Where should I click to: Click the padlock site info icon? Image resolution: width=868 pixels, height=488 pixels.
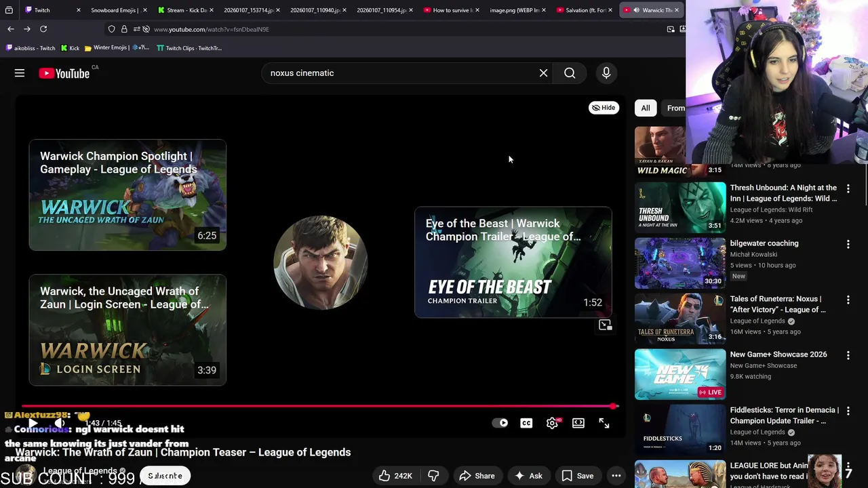pos(124,29)
